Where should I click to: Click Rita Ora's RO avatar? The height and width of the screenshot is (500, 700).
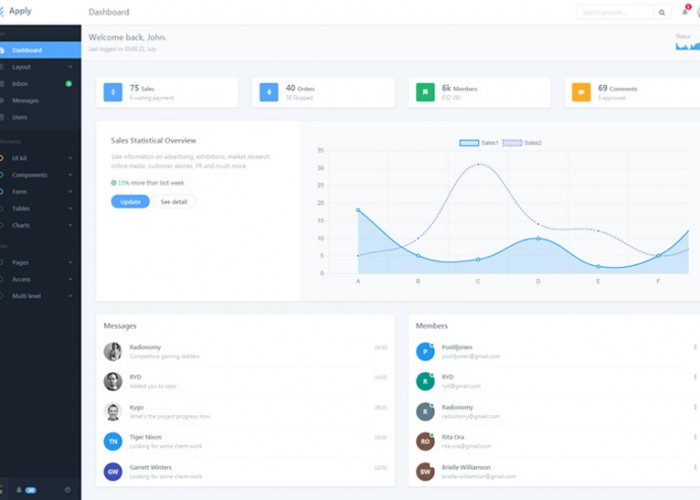(x=425, y=442)
